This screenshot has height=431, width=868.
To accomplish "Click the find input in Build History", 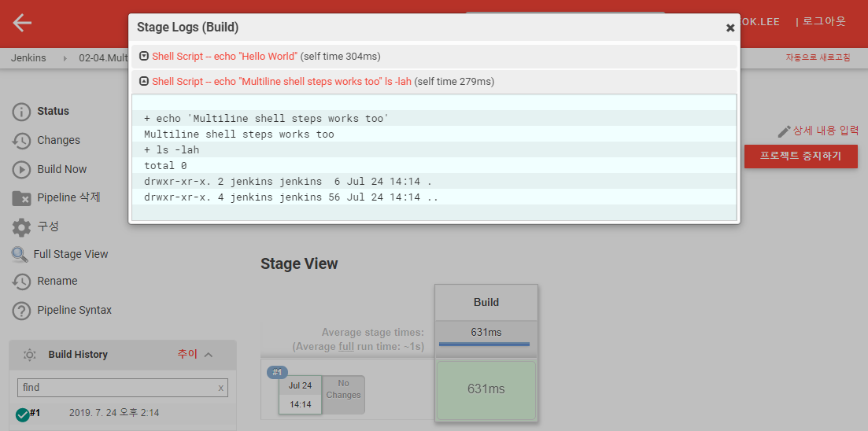I will pos(116,388).
